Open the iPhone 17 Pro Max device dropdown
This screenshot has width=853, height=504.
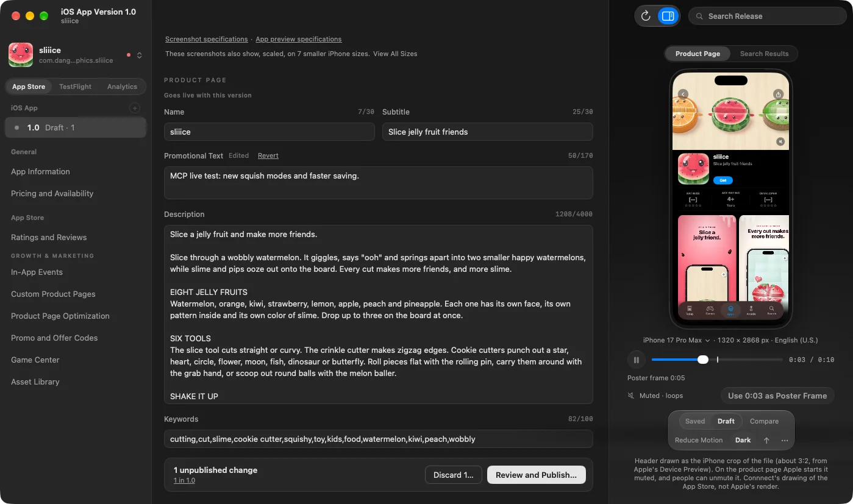click(x=677, y=340)
